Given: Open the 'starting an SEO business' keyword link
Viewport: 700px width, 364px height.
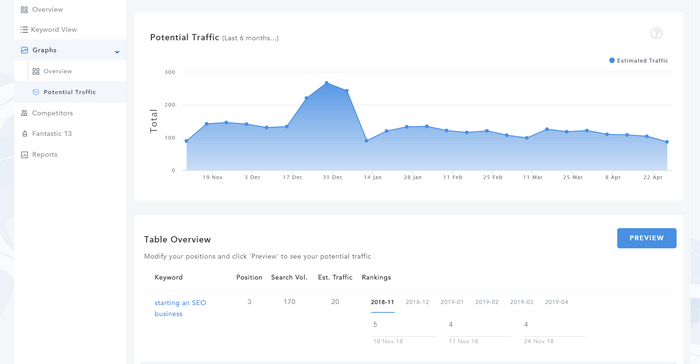Looking at the screenshot, I should (x=180, y=308).
